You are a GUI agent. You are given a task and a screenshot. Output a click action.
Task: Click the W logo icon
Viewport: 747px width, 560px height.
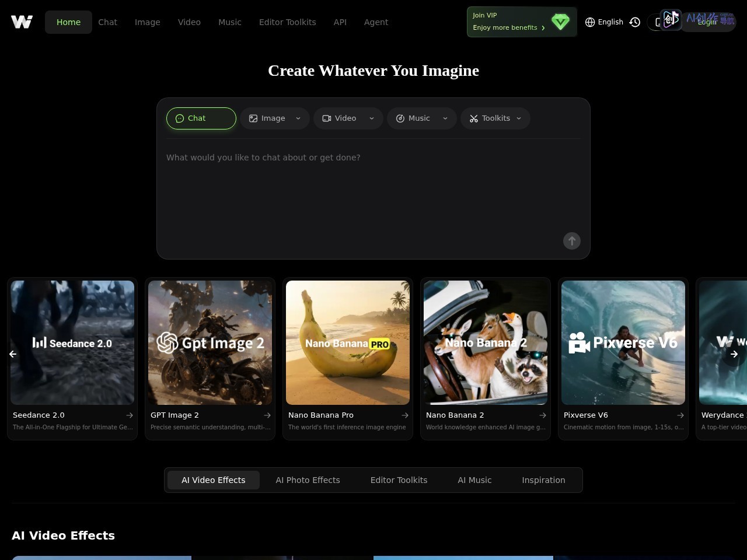tap(22, 22)
